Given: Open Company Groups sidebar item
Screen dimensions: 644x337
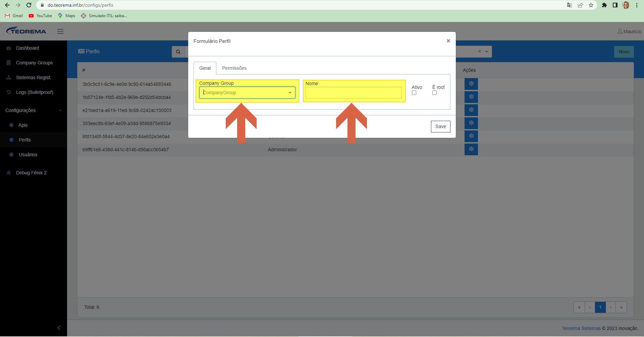Looking at the screenshot, I should point(34,63).
